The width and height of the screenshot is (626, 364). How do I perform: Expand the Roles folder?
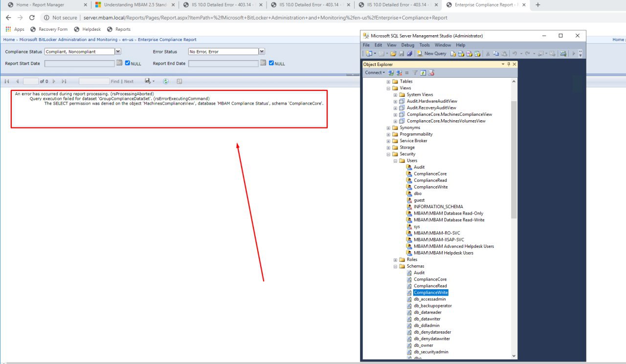pos(396,259)
